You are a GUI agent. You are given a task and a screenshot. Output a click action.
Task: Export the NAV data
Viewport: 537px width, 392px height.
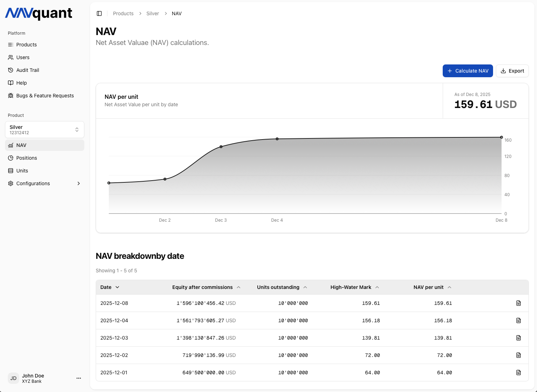512,71
